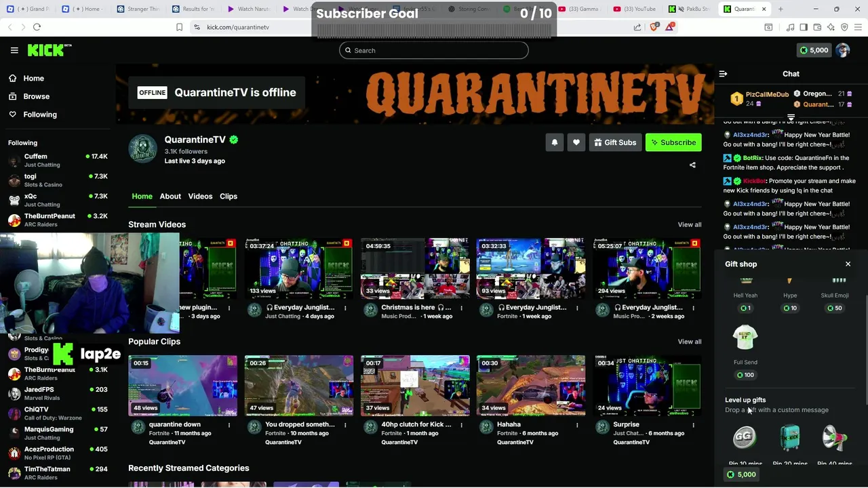The image size is (868, 488).
Task: Click BotRix username in chat
Action: [753, 158]
